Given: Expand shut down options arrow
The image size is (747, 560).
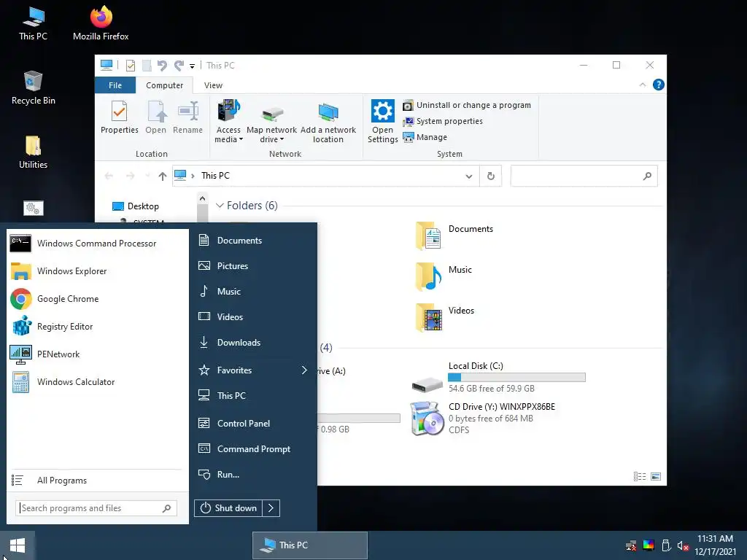Looking at the screenshot, I should coord(271,508).
